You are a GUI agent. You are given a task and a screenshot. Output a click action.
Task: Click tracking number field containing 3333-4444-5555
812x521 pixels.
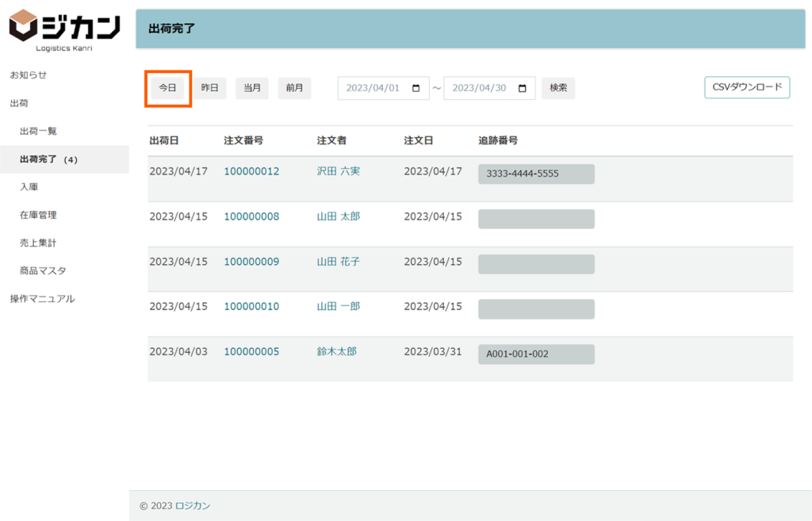[x=536, y=174]
